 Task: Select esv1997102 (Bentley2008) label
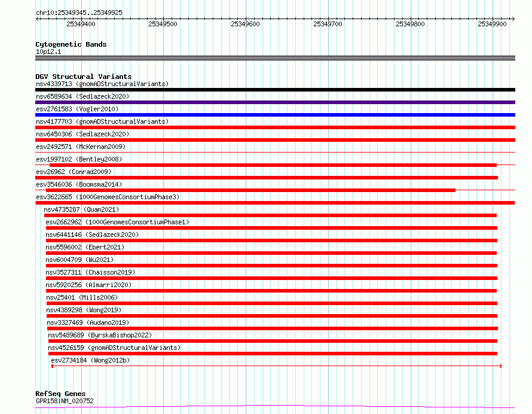[x=79, y=159]
